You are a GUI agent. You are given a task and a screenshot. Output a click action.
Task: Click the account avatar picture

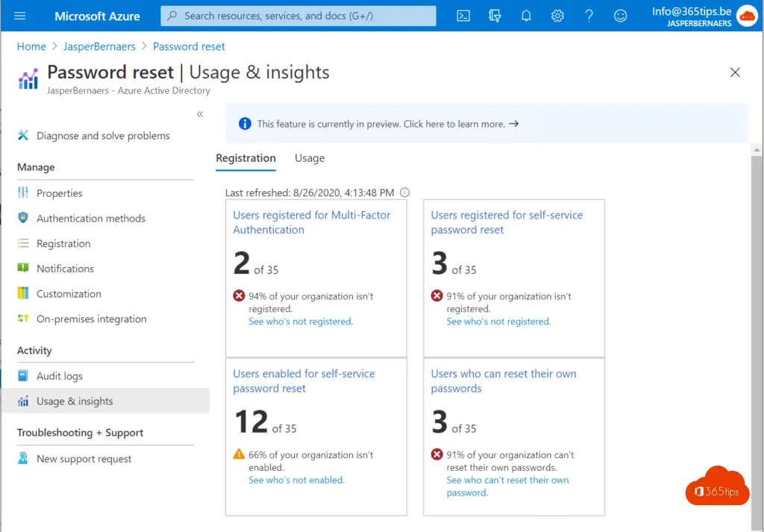(x=747, y=16)
